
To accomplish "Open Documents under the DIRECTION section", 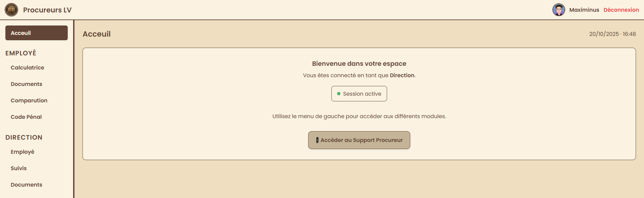I will coord(26,185).
